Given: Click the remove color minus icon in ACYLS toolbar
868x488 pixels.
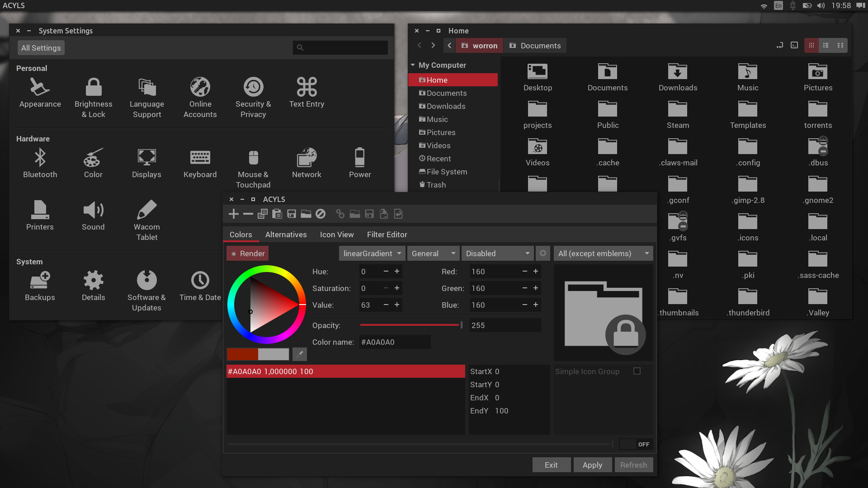Looking at the screenshot, I should pyautogui.click(x=248, y=214).
